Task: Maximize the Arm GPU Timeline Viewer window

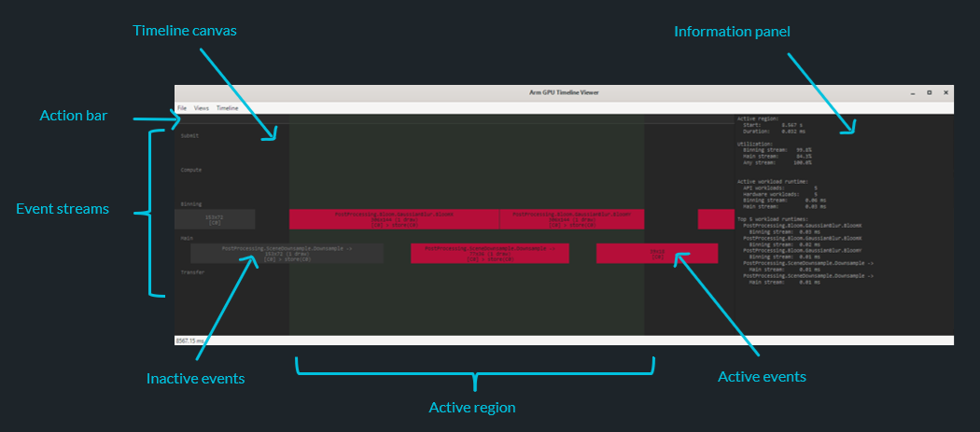Action: point(930,92)
